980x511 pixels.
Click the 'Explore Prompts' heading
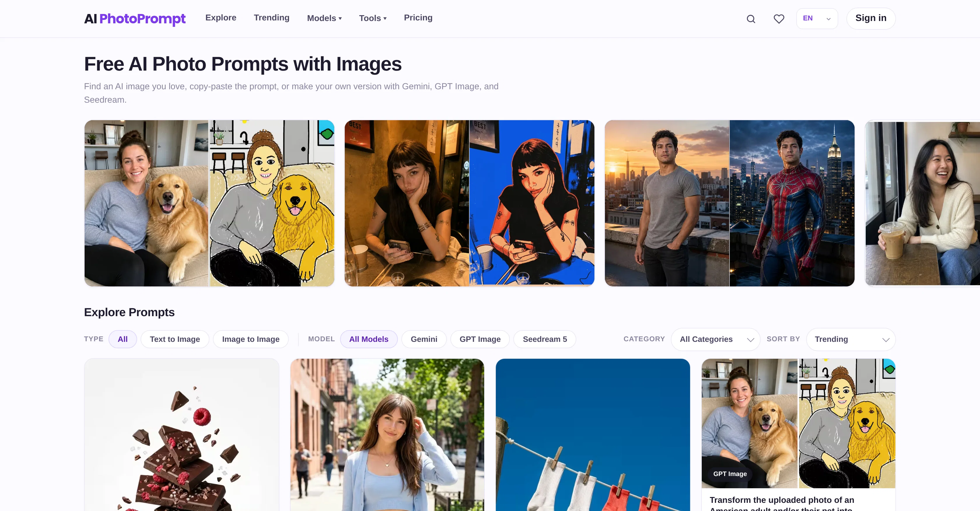pos(129,312)
